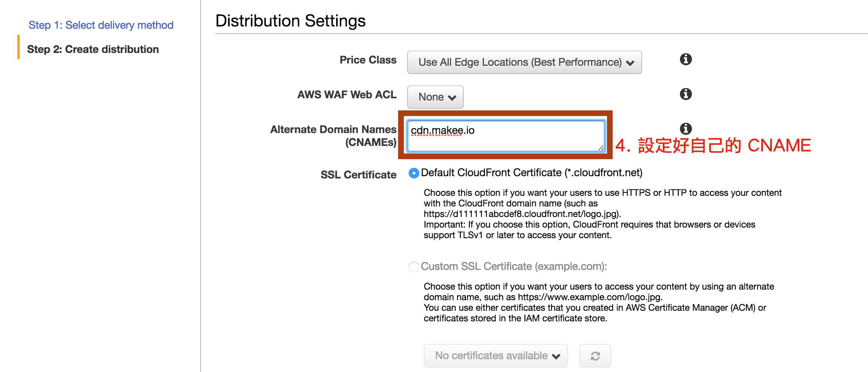Click the Price Class info icon
Screen dimensions: 868x372
(686, 59)
